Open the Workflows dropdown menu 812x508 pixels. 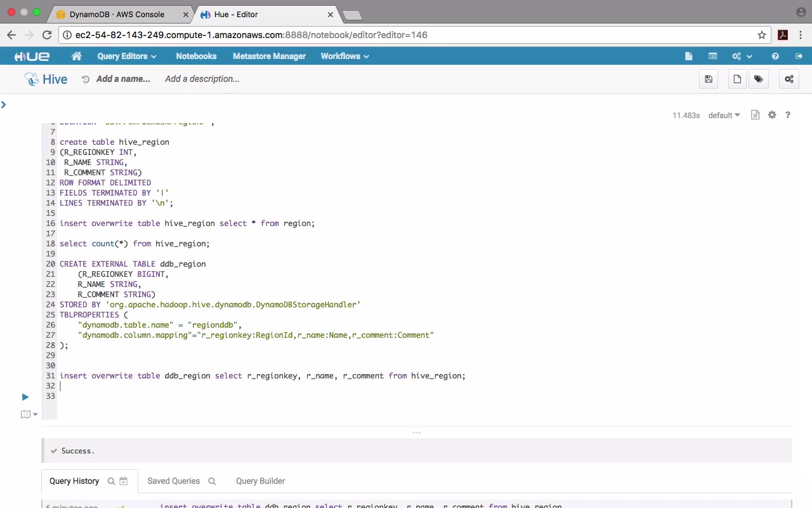tap(344, 56)
